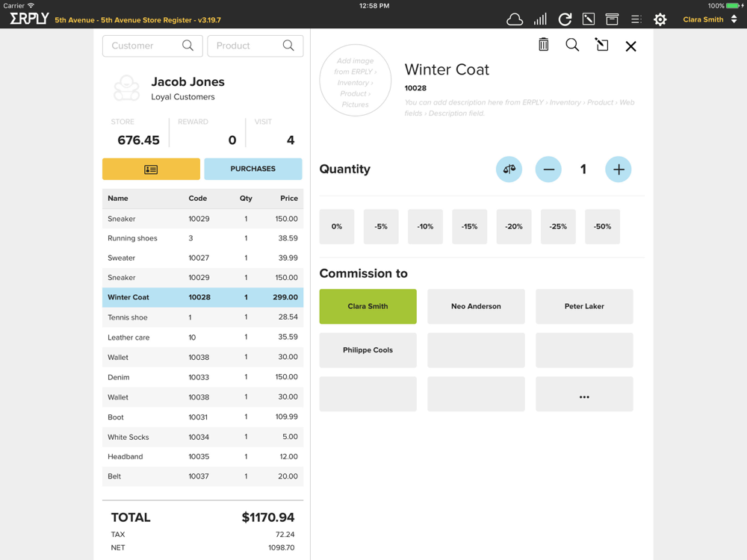Select the Headband row in cart
Image resolution: width=747 pixels, height=560 pixels.
[202, 456]
